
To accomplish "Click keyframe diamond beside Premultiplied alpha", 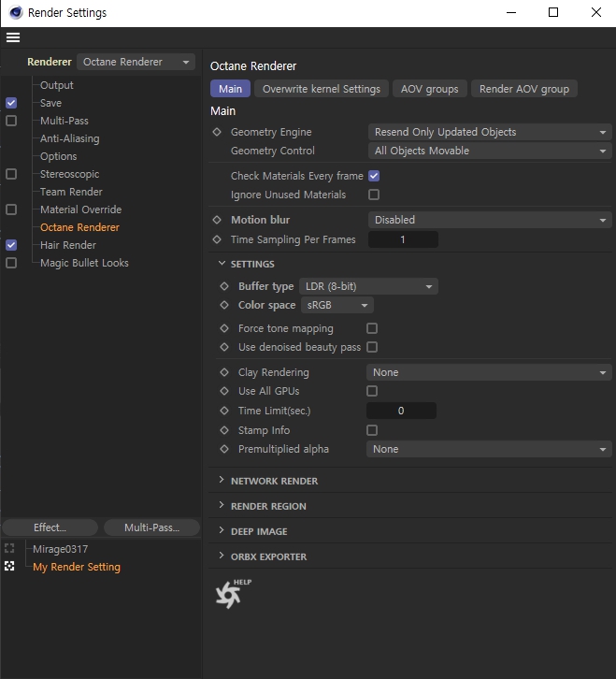I will [224, 449].
